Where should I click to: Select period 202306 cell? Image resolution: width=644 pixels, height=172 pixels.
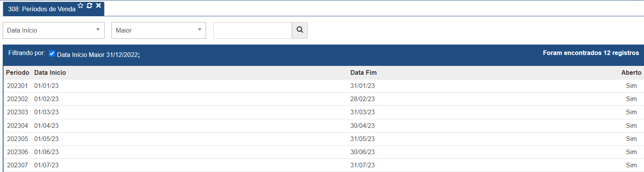[x=17, y=152]
